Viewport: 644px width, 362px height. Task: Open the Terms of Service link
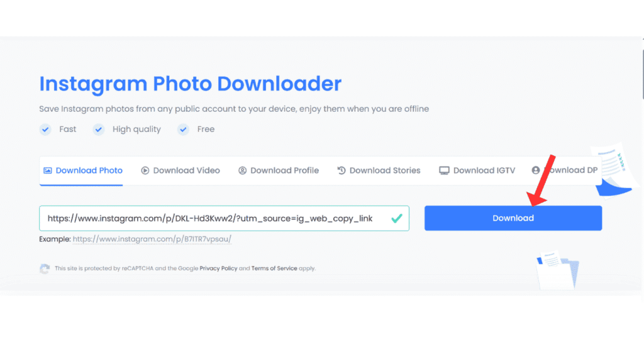[274, 268]
